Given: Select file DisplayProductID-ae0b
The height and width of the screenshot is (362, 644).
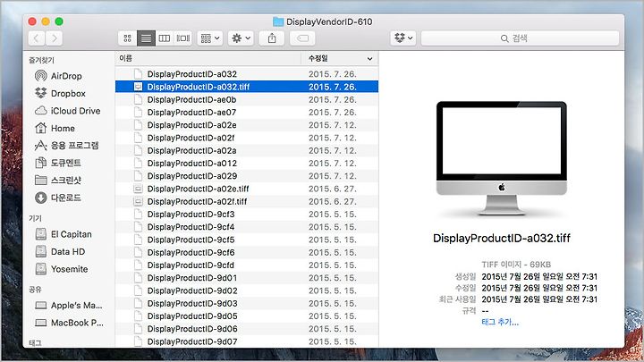Looking at the screenshot, I should tap(247, 99).
